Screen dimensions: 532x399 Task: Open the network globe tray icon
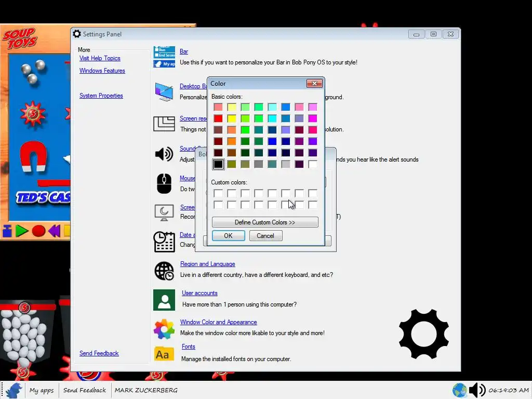point(460,390)
